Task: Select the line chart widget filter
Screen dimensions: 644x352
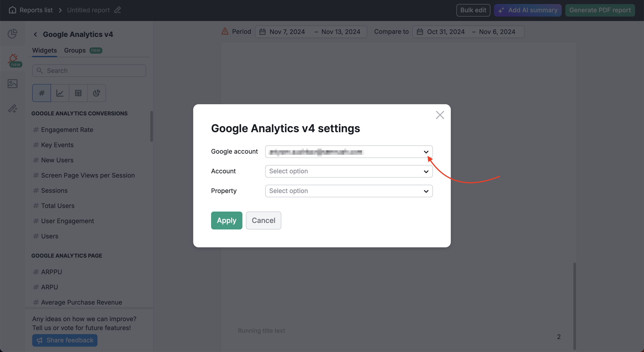Action: (60, 93)
